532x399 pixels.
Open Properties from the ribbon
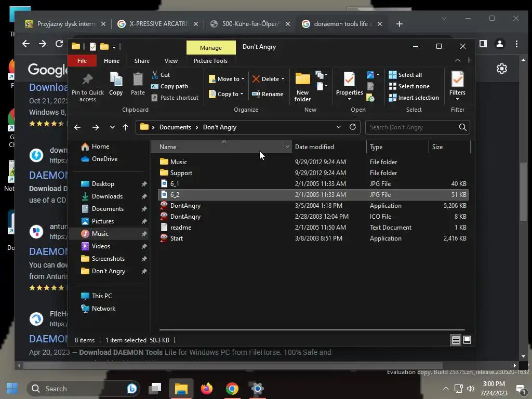pyautogui.click(x=349, y=86)
